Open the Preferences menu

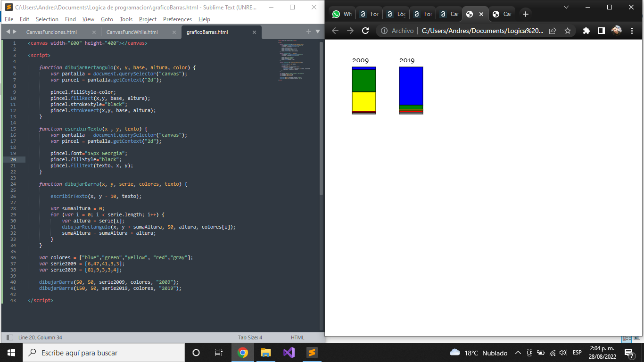coord(177,19)
